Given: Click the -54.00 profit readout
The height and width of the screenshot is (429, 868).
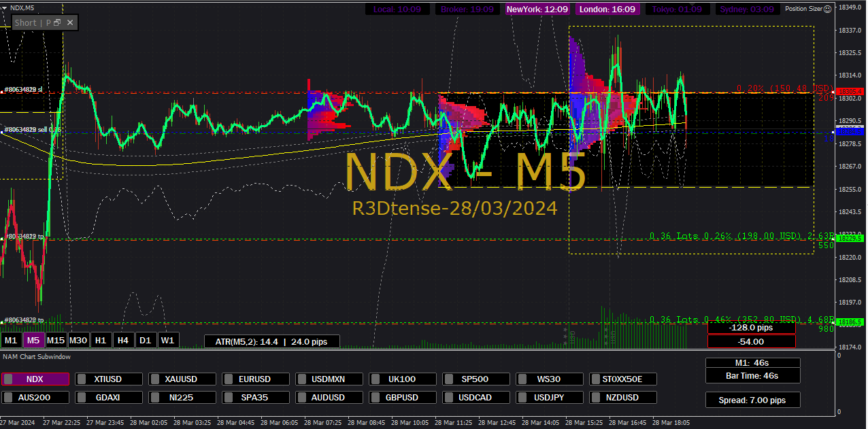Looking at the screenshot, I should tap(751, 341).
